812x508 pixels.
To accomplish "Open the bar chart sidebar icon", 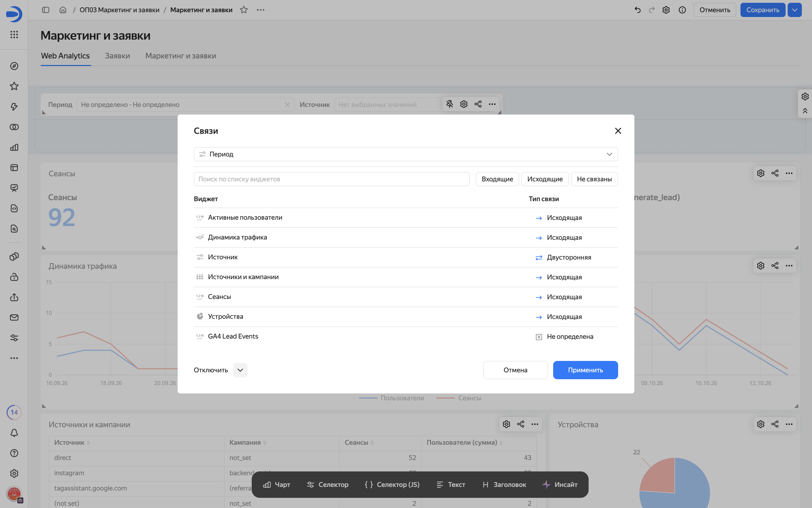I will coord(14,148).
